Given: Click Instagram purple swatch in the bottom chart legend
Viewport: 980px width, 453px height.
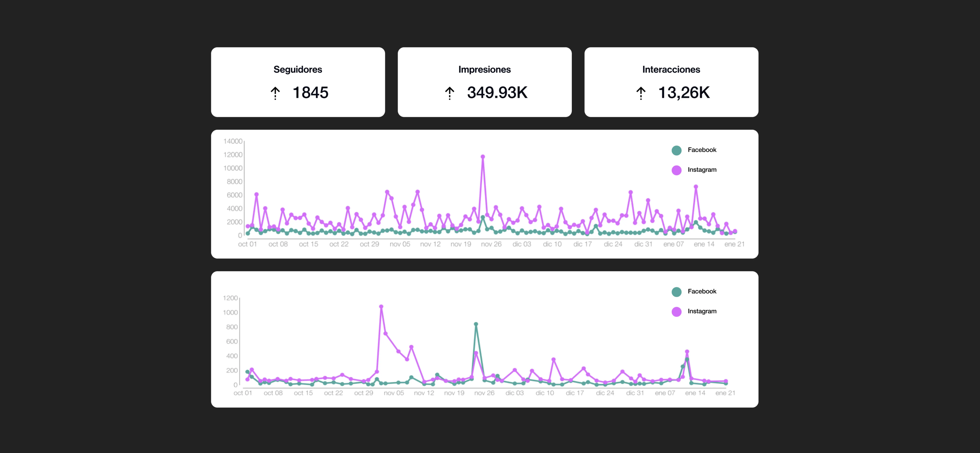Looking at the screenshot, I should 676,312.
